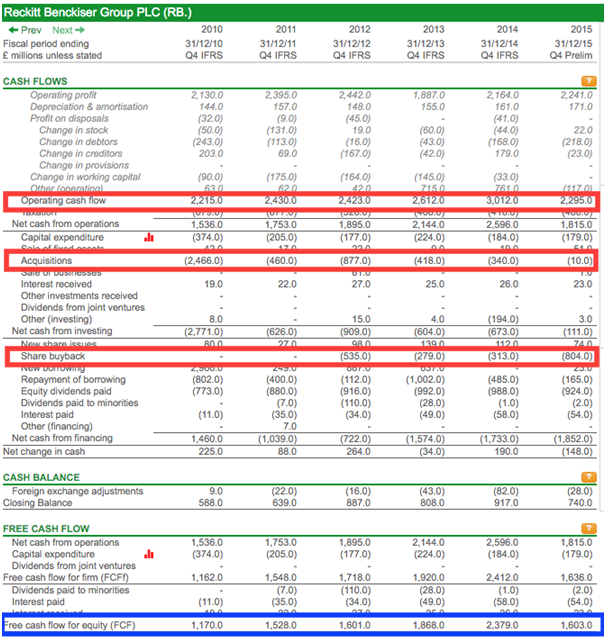Viewport: 606px width, 644px height.
Task: Select Change in working capital row label
Action: tap(85, 177)
